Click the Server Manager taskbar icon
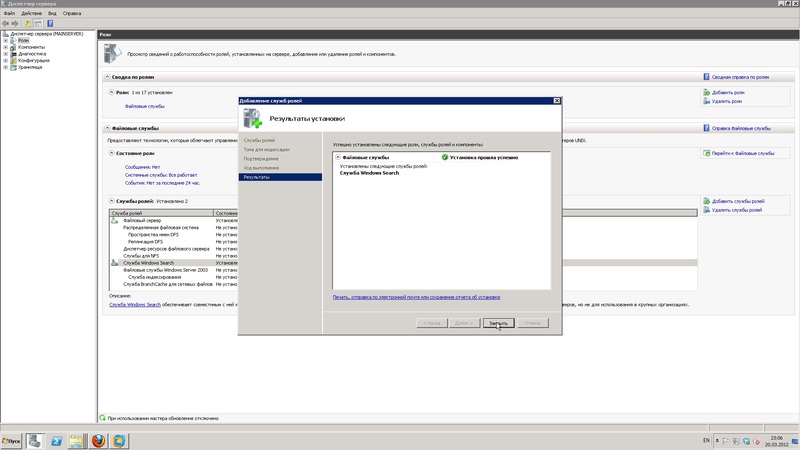The image size is (800, 450). (x=35, y=441)
